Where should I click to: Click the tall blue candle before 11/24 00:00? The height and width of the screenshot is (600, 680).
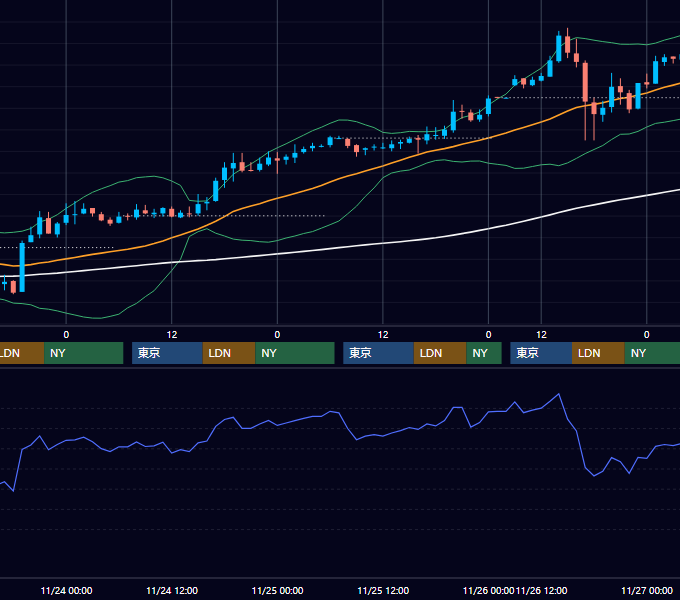tap(22, 268)
